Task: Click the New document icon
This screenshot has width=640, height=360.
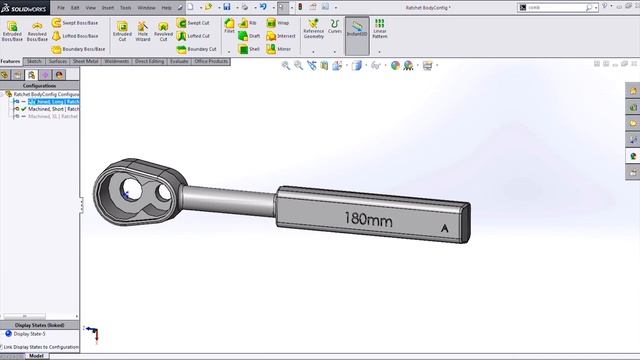Action: (191, 7)
